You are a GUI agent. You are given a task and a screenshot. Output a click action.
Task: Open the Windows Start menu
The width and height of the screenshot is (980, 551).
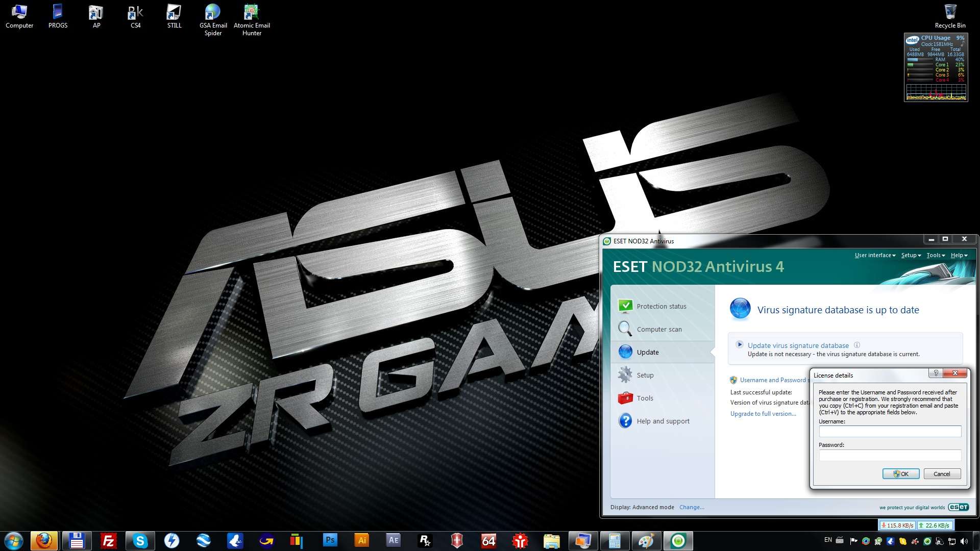tap(14, 541)
